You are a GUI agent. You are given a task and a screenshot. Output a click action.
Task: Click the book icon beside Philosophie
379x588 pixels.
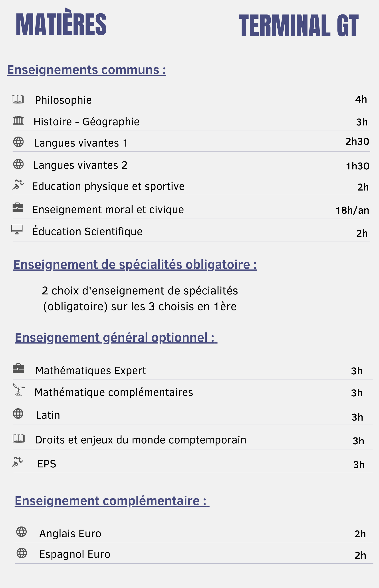(x=18, y=99)
